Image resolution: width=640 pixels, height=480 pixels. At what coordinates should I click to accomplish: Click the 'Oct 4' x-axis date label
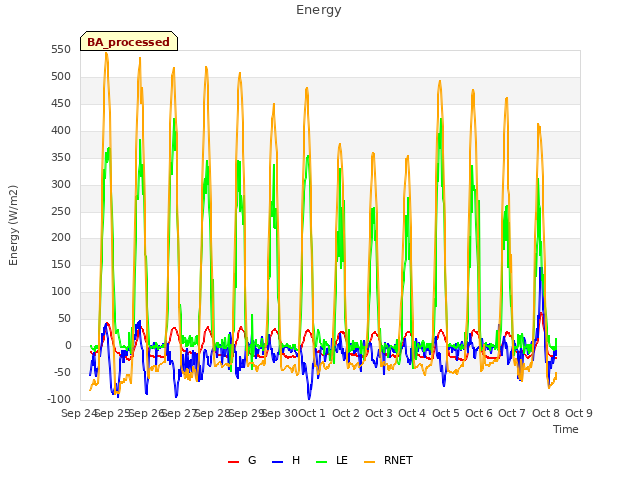coord(412,413)
